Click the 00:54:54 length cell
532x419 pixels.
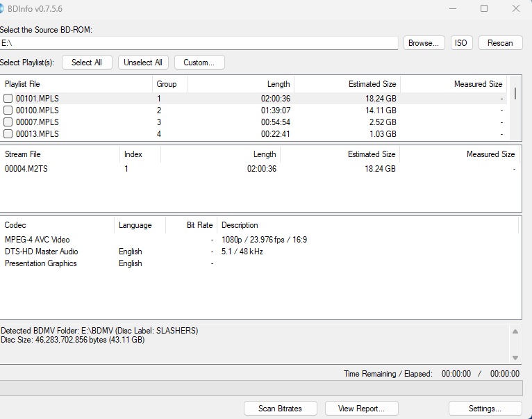[276, 122]
